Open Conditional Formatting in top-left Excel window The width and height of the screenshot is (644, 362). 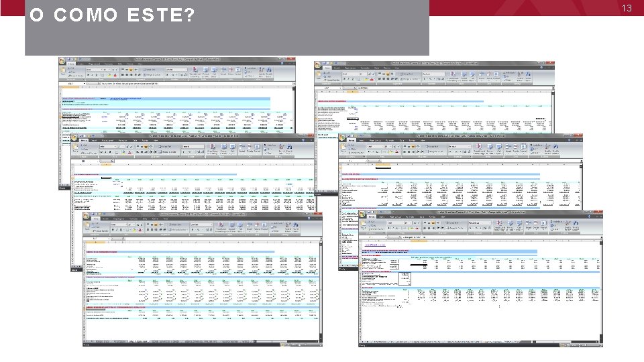(195, 72)
